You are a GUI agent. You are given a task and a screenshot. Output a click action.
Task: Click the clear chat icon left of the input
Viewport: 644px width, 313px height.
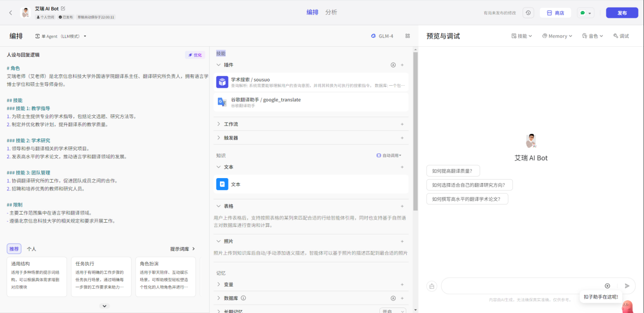pos(432,286)
